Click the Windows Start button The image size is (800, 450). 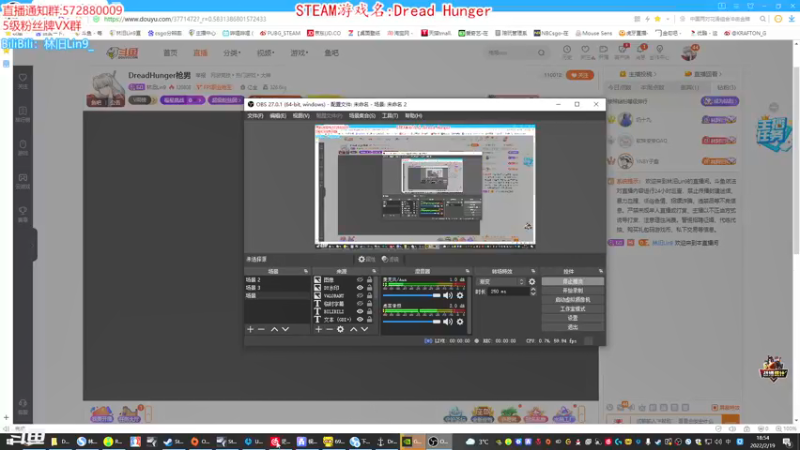12,442
